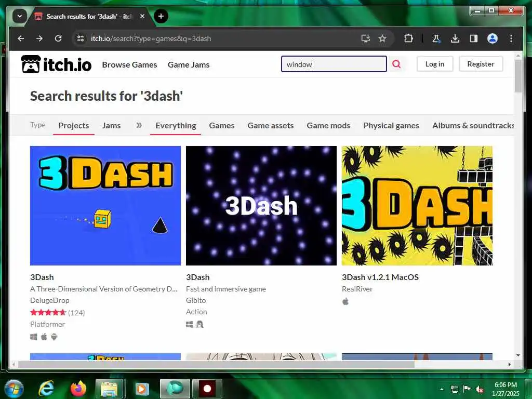Click the red search magnifier icon
Viewport: 532px width, 399px height.
pos(396,64)
